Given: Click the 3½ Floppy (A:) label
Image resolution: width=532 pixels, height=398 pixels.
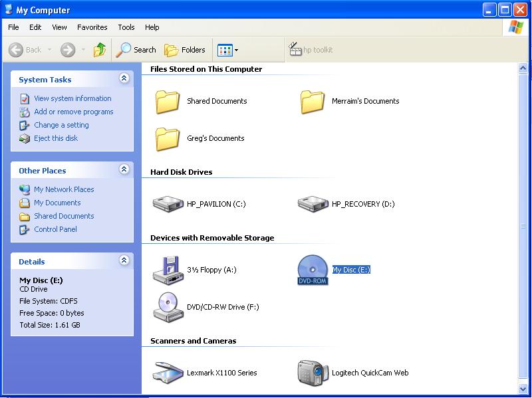Looking at the screenshot, I should 211,270.
